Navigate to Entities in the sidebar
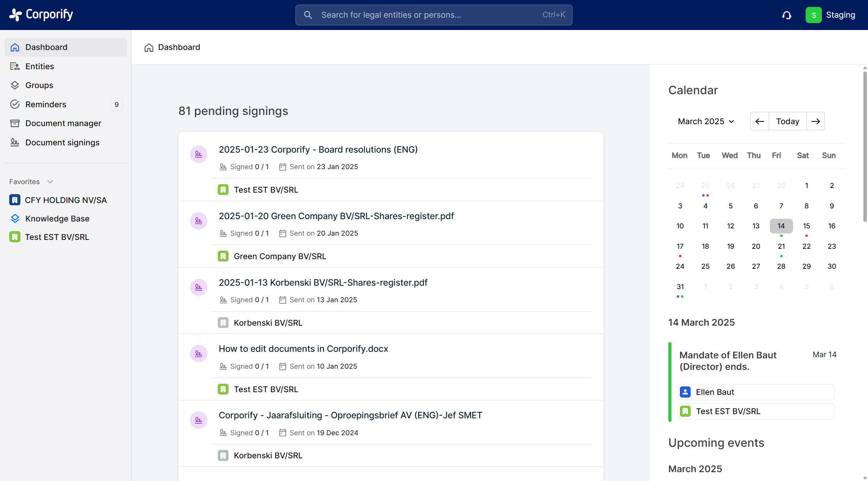The height and width of the screenshot is (481, 868). click(x=40, y=66)
